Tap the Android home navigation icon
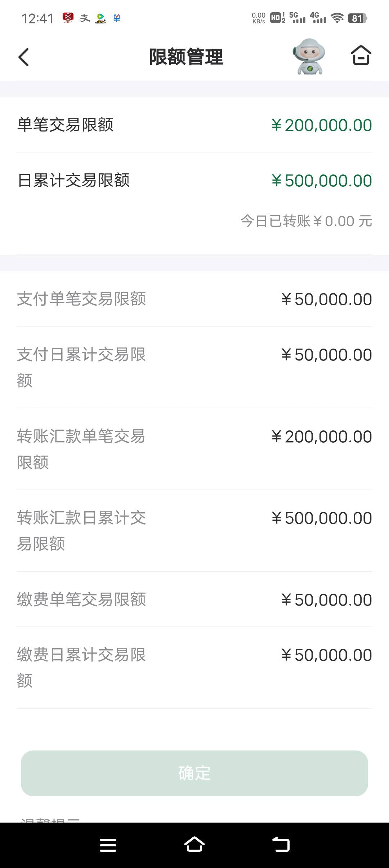Screen dimensions: 389x868 (x=194, y=844)
